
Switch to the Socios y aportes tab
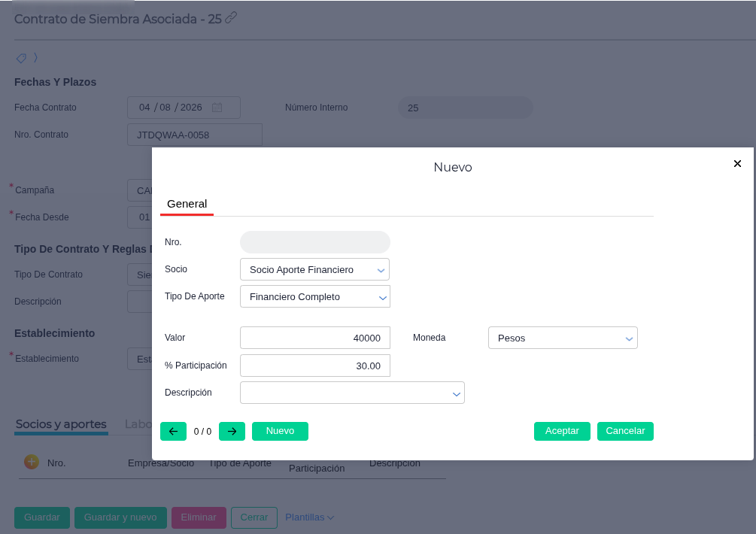pyautogui.click(x=61, y=424)
